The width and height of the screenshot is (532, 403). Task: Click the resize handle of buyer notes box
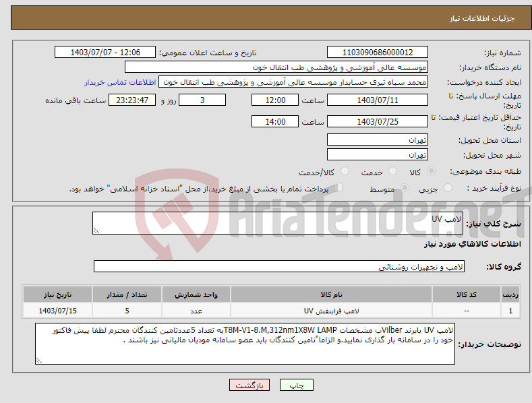pos(39,361)
